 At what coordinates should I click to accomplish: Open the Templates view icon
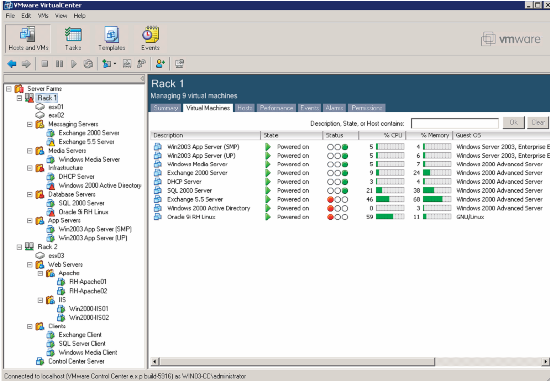click(x=112, y=39)
